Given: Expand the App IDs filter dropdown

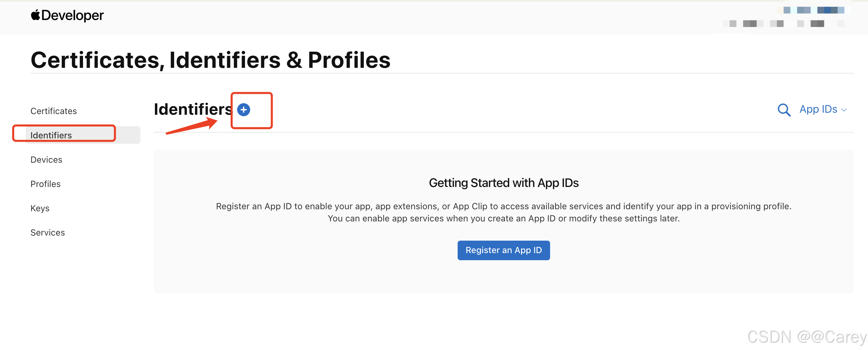Looking at the screenshot, I should (823, 109).
